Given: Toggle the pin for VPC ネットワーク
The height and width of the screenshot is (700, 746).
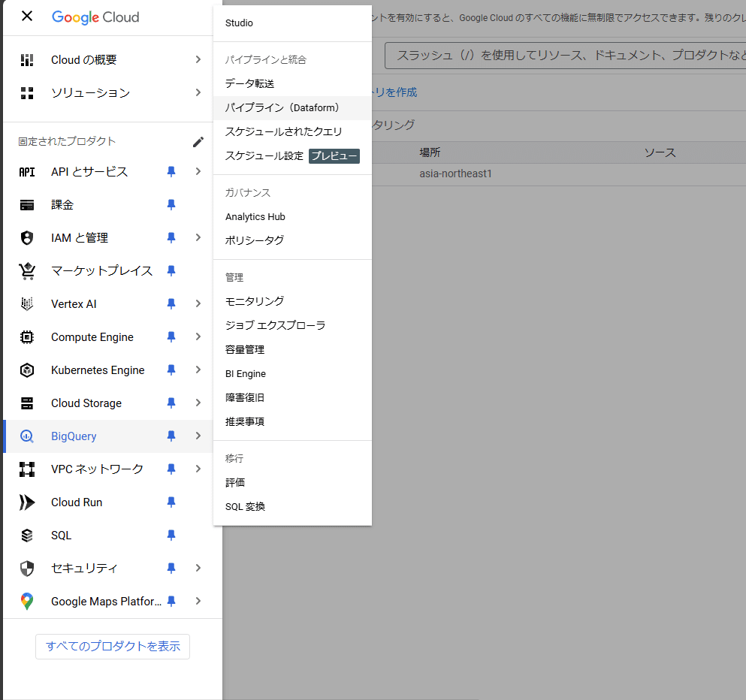Looking at the screenshot, I should click(171, 469).
